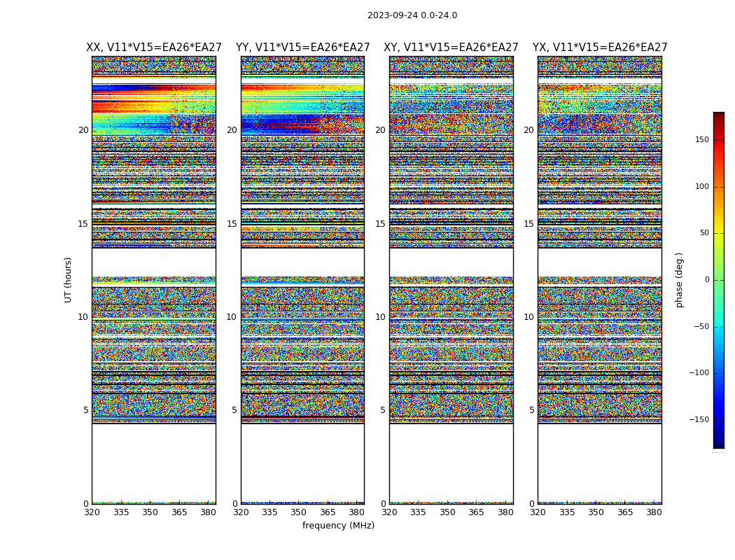Click the 20 hour tick of XX panel

pyautogui.click(x=83, y=130)
